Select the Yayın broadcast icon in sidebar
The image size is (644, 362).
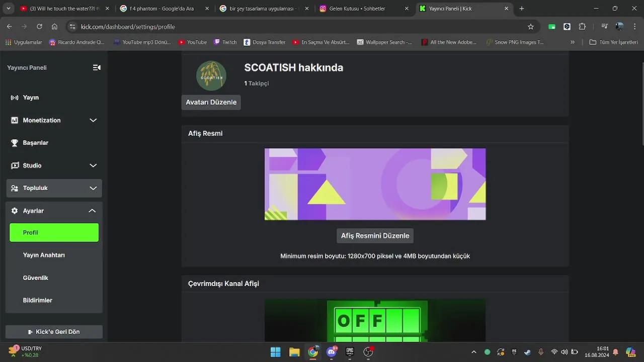(15, 98)
